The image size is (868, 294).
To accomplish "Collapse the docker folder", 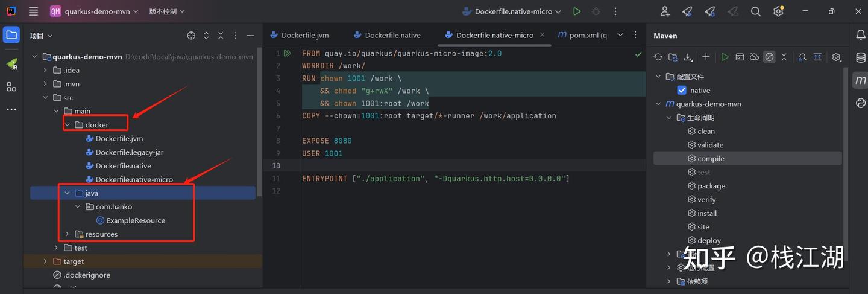I will tap(68, 125).
